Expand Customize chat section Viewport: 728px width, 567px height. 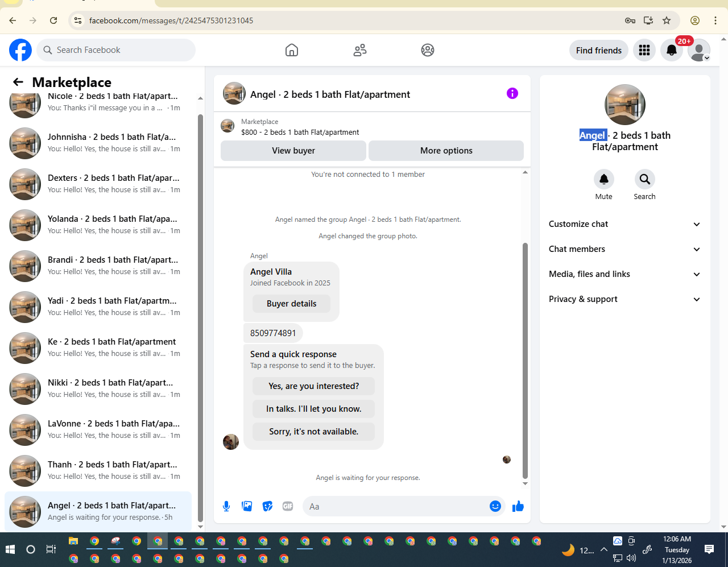click(625, 224)
